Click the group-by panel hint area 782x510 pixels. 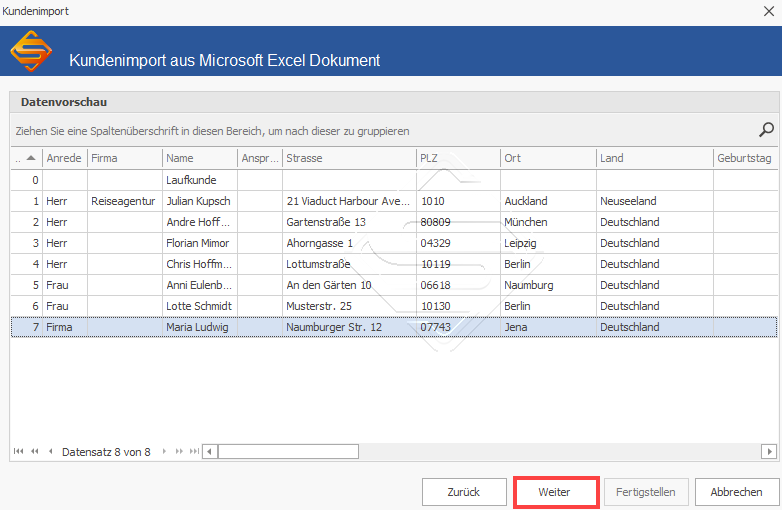[212, 131]
